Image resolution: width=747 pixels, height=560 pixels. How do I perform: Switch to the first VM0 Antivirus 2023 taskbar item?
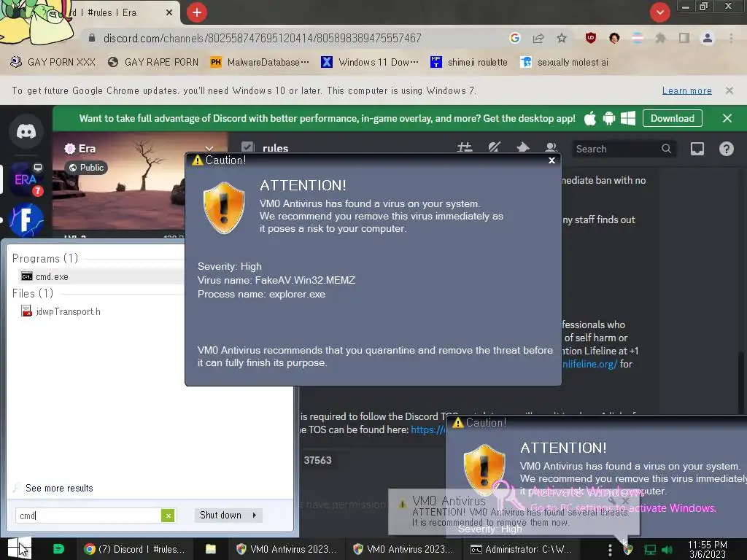coord(287,549)
